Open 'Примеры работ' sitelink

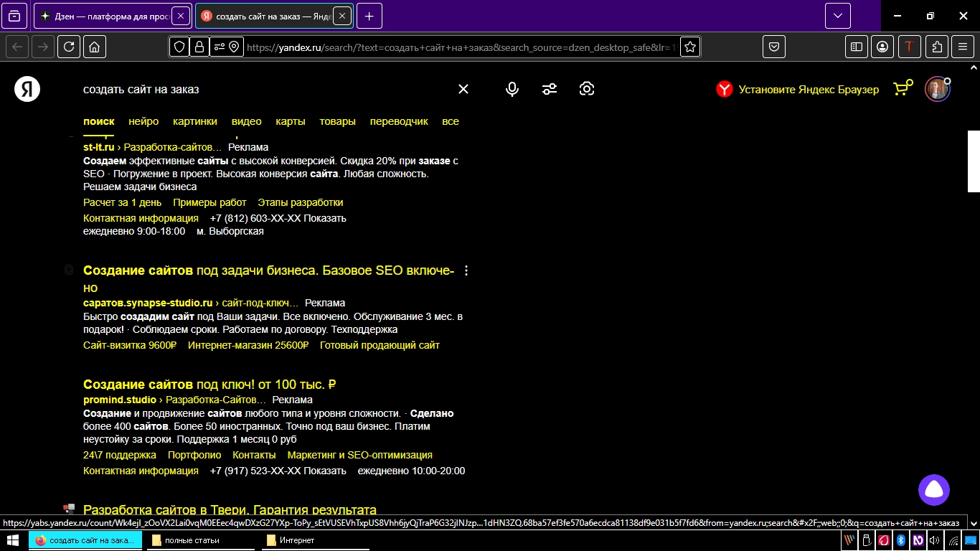209,202
